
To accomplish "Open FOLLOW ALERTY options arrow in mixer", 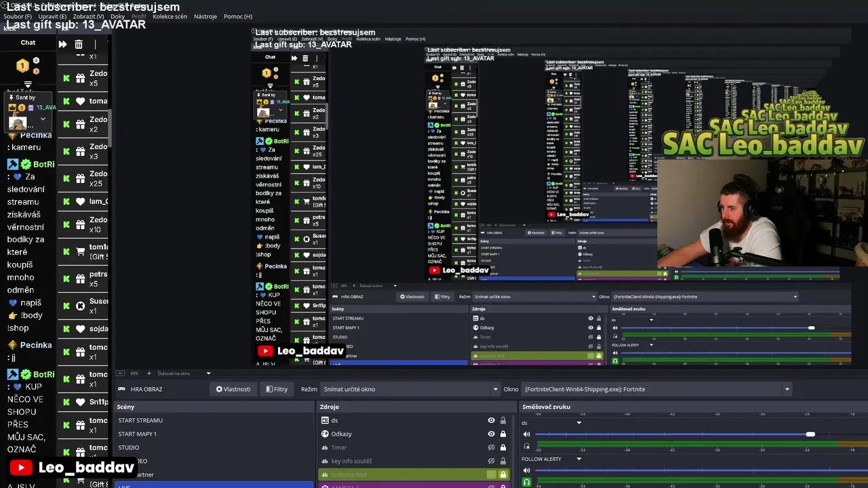I will click(x=578, y=459).
